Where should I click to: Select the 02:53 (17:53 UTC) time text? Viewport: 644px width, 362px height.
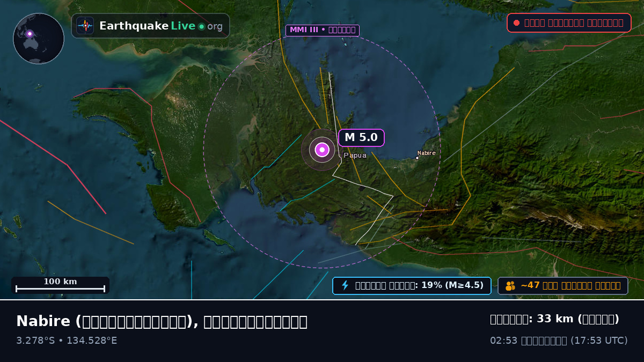click(x=559, y=341)
